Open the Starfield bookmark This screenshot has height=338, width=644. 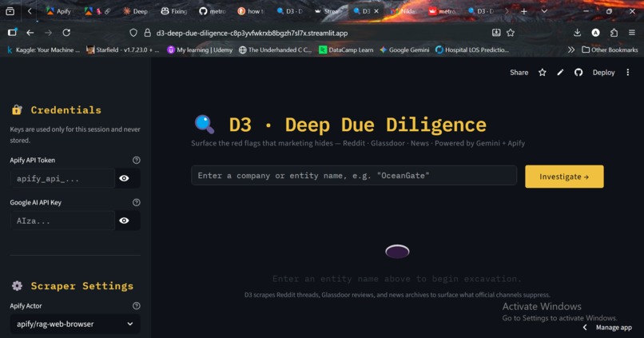(x=123, y=50)
